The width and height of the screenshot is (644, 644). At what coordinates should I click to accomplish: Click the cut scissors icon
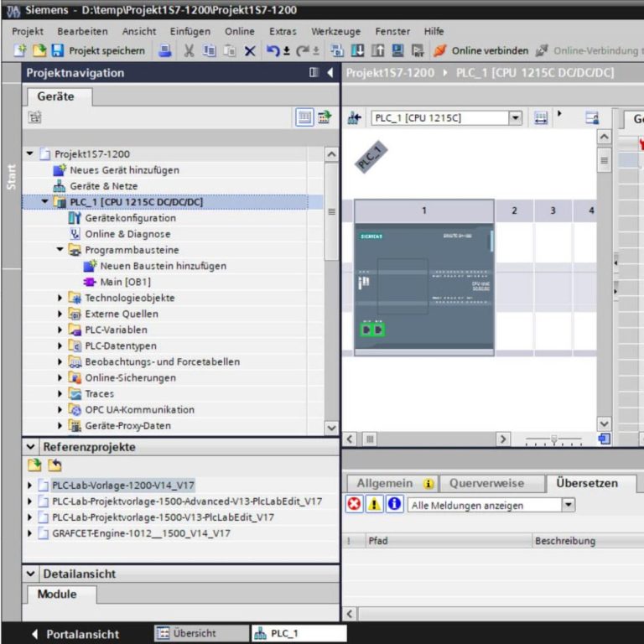pos(189,50)
